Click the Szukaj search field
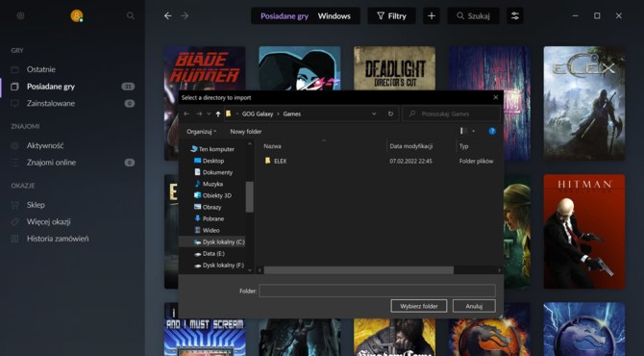644x356 pixels. tap(473, 15)
